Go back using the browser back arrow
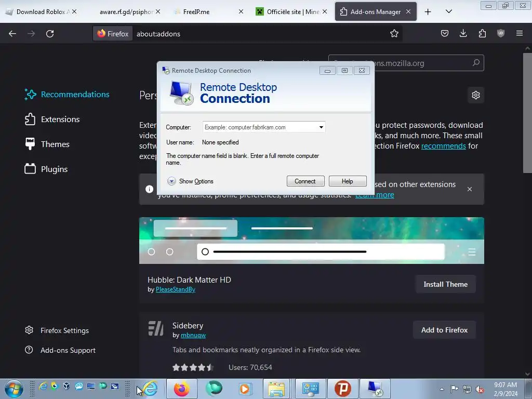Image resolution: width=532 pixels, height=399 pixels. pyautogui.click(x=12, y=34)
